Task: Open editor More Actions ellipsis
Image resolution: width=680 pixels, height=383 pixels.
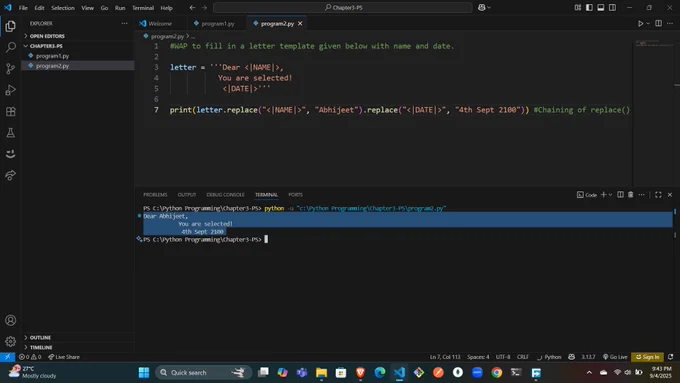Action: (x=670, y=23)
